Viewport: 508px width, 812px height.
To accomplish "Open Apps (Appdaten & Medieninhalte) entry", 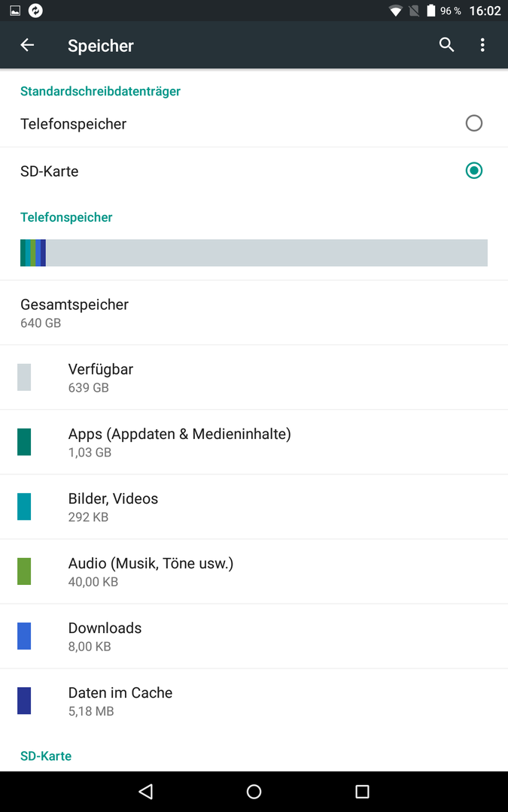I will click(x=254, y=442).
